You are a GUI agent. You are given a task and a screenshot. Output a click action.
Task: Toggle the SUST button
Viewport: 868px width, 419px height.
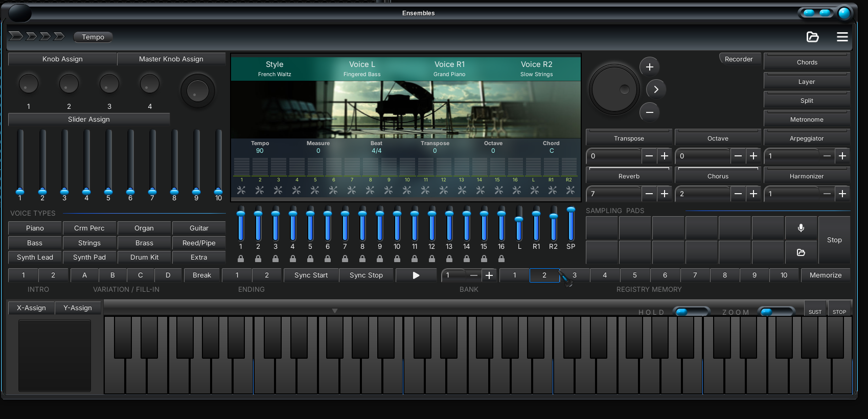pyautogui.click(x=815, y=312)
